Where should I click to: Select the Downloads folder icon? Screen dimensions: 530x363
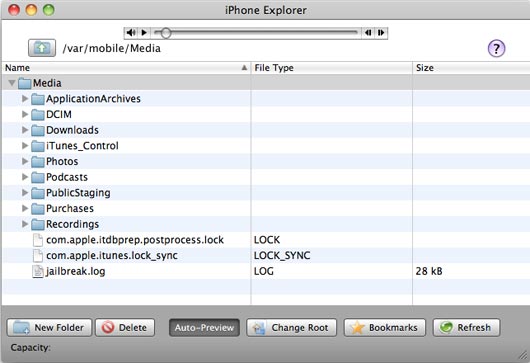click(38, 130)
